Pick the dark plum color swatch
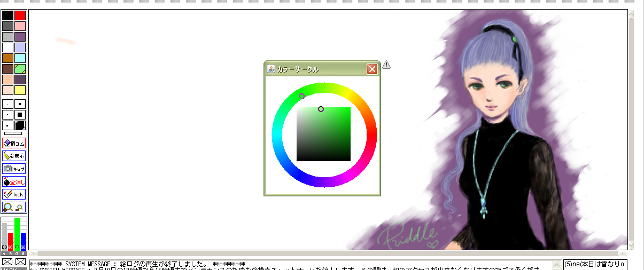Image resolution: width=644 pixels, height=270 pixels. click(x=20, y=80)
